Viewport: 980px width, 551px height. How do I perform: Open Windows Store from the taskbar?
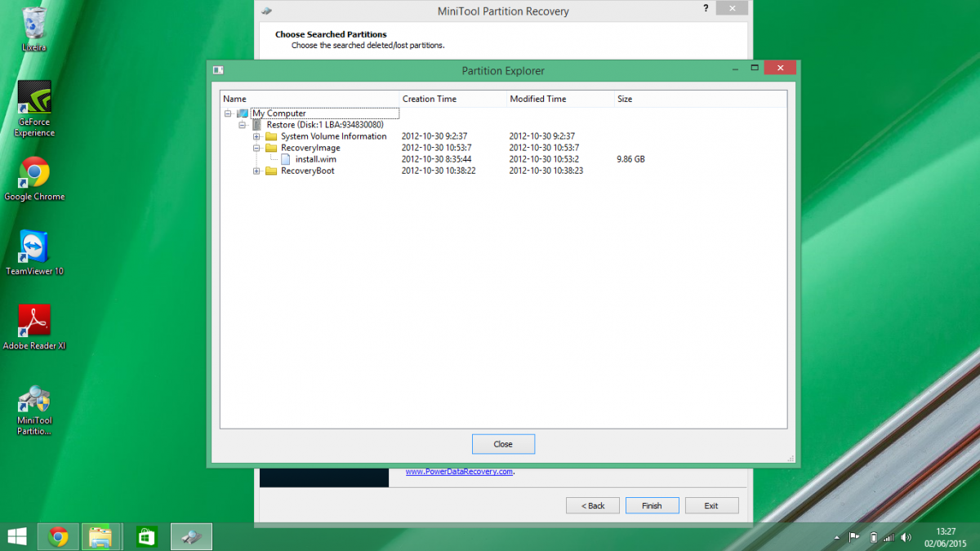146,536
